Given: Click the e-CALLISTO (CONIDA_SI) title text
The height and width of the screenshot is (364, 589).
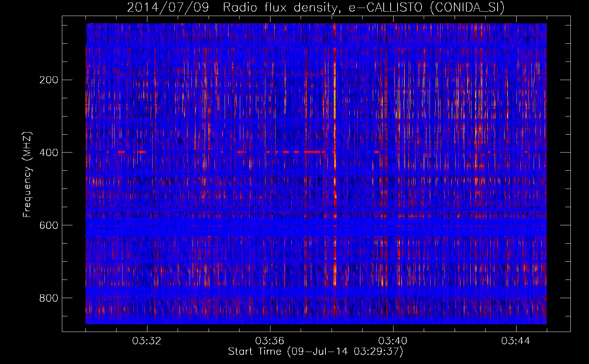Looking at the screenshot, I should [x=427, y=7].
